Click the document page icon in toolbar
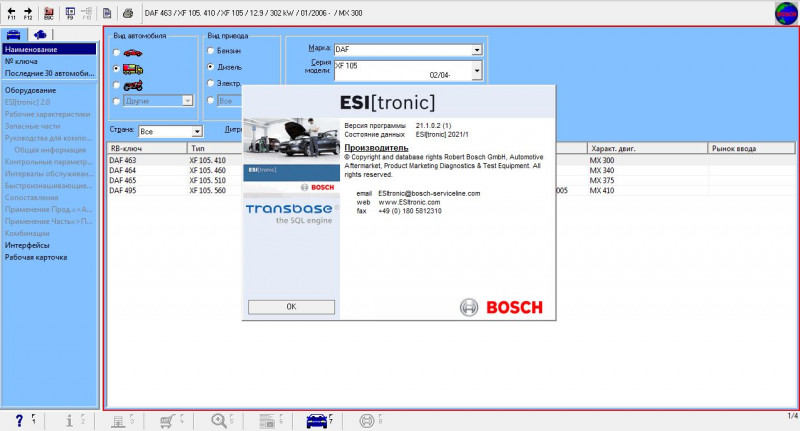This screenshot has height=431, width=800. 107,13
